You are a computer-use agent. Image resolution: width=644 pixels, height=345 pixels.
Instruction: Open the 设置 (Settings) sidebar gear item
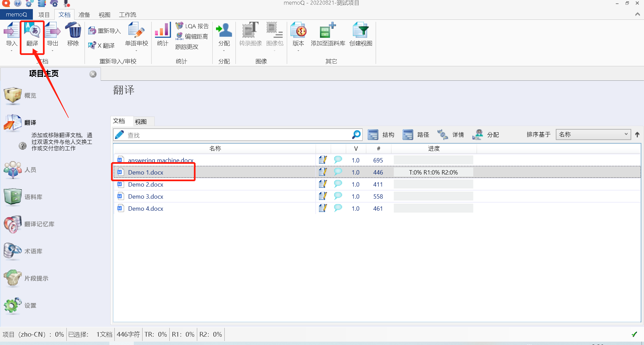[20, 305]
